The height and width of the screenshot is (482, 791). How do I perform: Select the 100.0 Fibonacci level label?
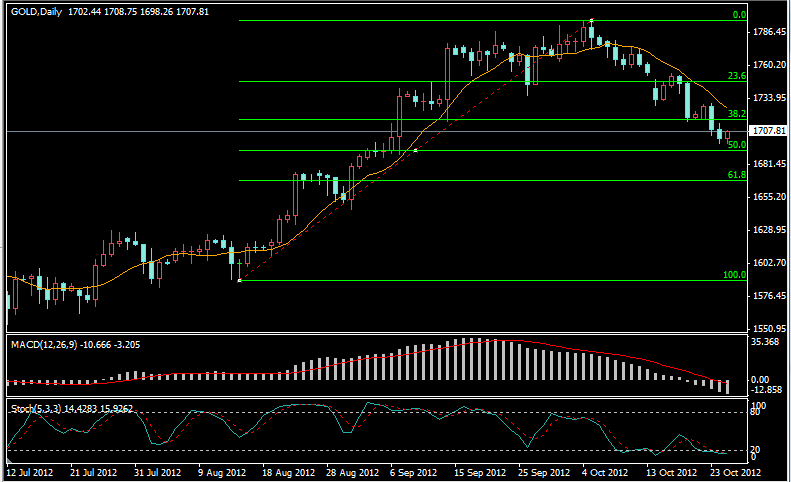(x=734, y=275)
